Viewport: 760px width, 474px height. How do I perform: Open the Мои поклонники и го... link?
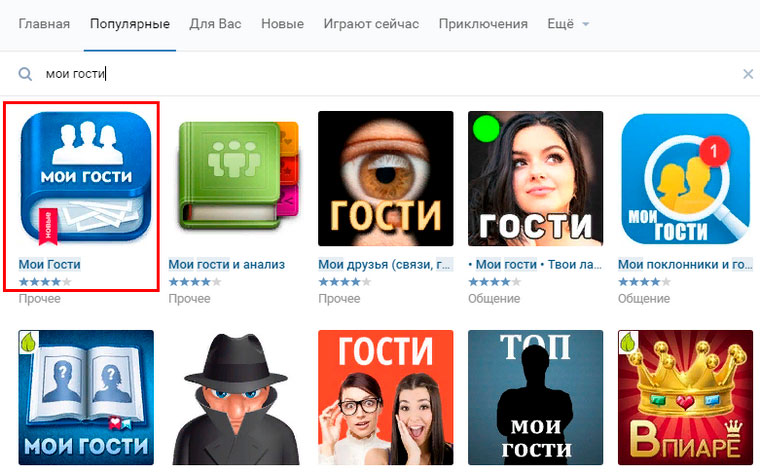tap(685, 265)
